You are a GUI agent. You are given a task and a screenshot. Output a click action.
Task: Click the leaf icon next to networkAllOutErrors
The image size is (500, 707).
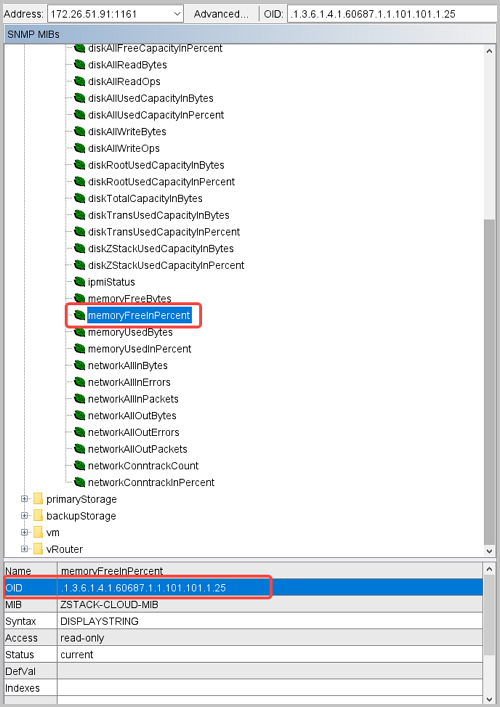pos(79,432)
